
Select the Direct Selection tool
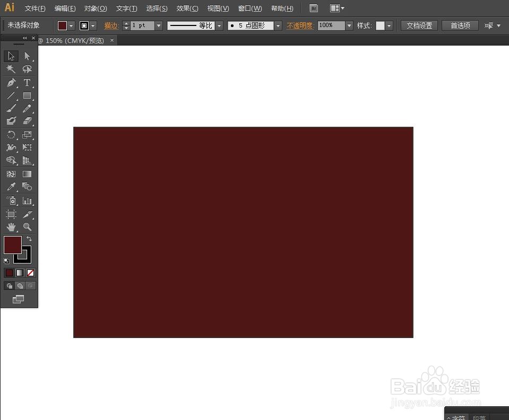pos(27,56)
